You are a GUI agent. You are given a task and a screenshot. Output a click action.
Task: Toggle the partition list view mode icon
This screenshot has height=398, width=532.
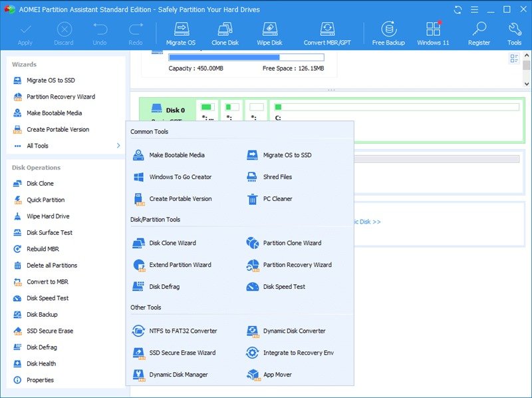tap(514, 59)
